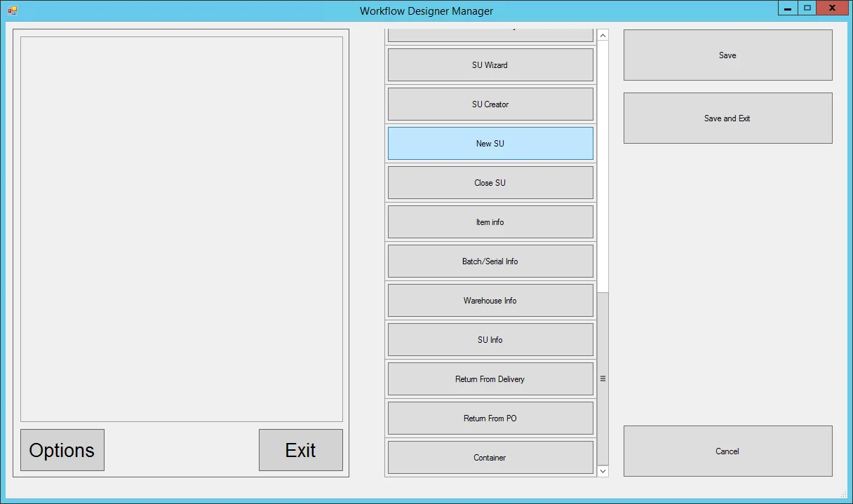This screenshot has width=853, height=504.
Task: Click the scrollbar up arrow on the action list
Action: coord(603,34)
